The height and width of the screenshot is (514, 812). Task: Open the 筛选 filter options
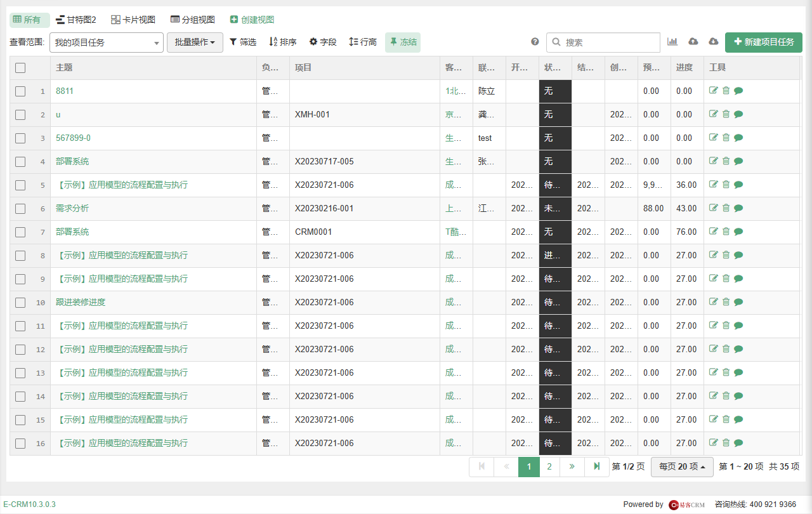point(243,42)
